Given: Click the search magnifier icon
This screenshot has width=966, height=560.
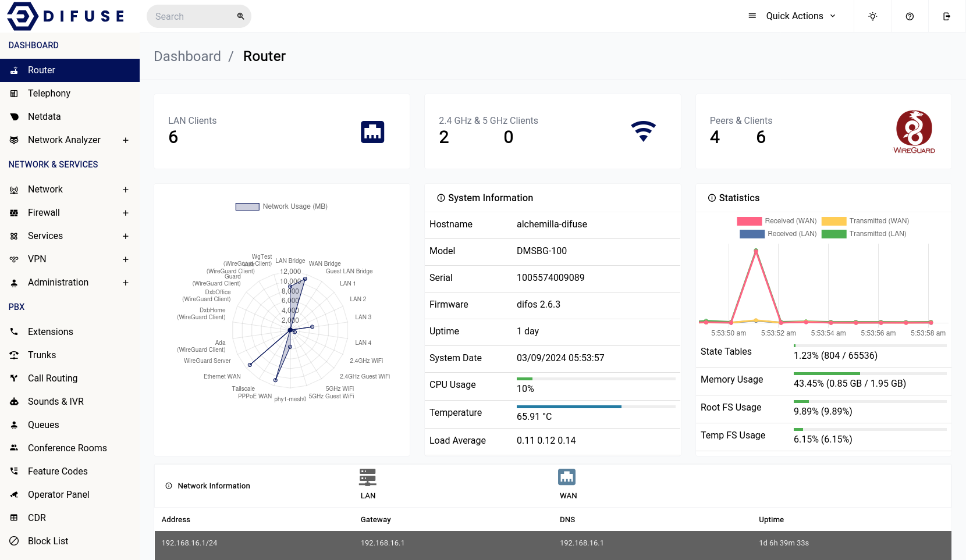Looking at the screenshot, I should click(240, 16).
